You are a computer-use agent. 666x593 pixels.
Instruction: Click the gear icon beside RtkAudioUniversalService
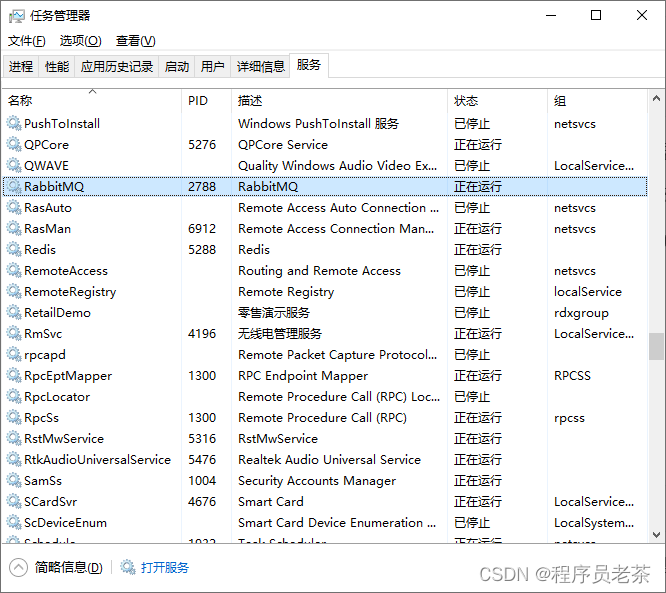(14, 460)
